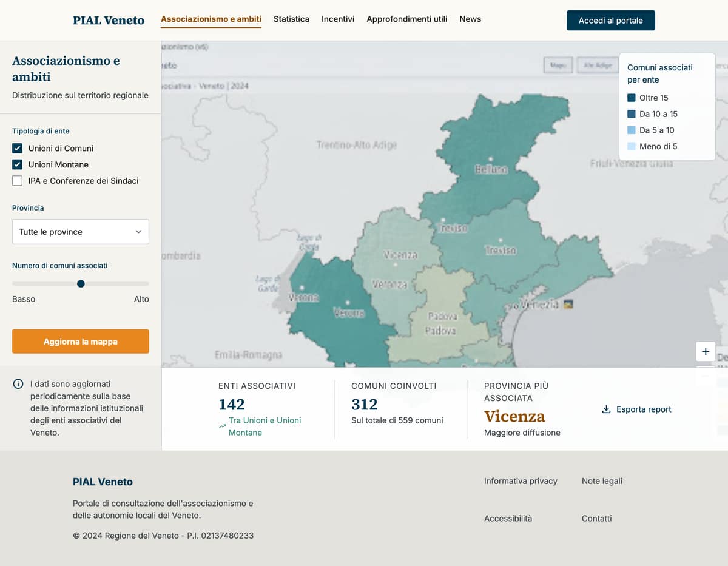Open the Associazionismo e ambiti tab

(211, 19)
